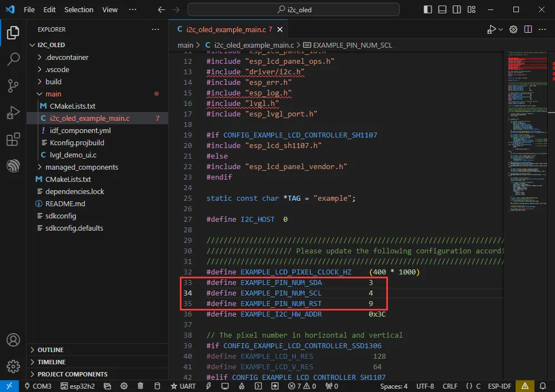Expand the managed_components folder
The width and height of the screenshot is (555, 392).
click(x=81, y=167)
